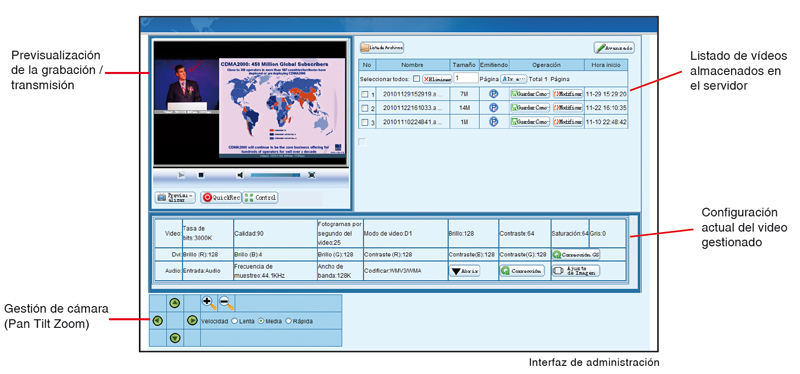Select the Lenta speed radio button
Screen dimensions: 800x374
234,321
